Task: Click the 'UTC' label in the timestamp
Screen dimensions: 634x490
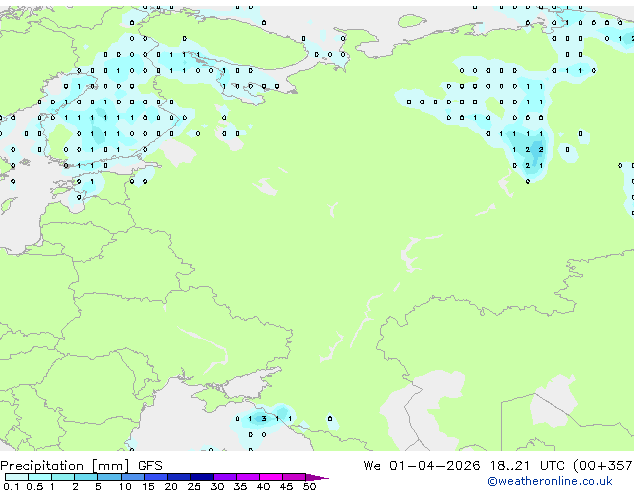Action: tap(552, 466)
